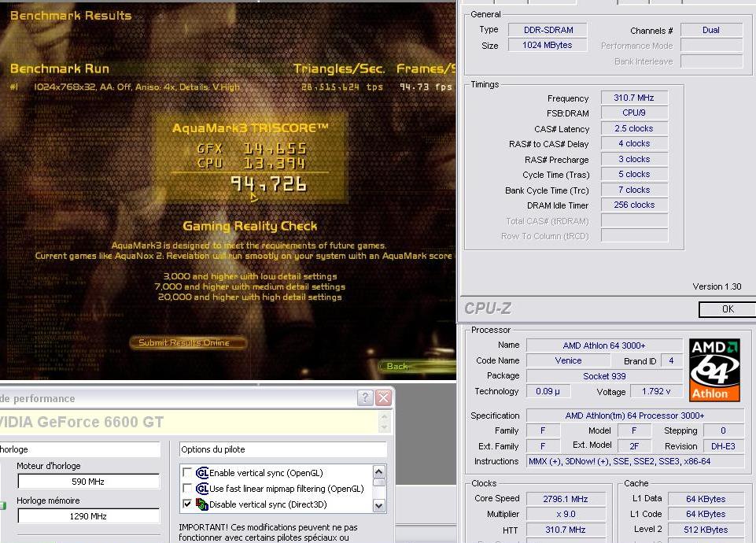Click GFX score 14,655
The width and height of the screenshot is (756, 543).
point(275,149)
